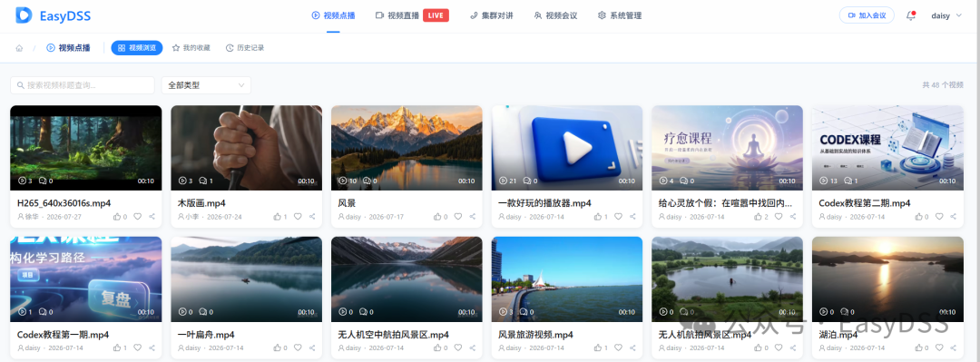
Task: Click the 视频点播 breadcrumb label
Action: pos(73,48)
